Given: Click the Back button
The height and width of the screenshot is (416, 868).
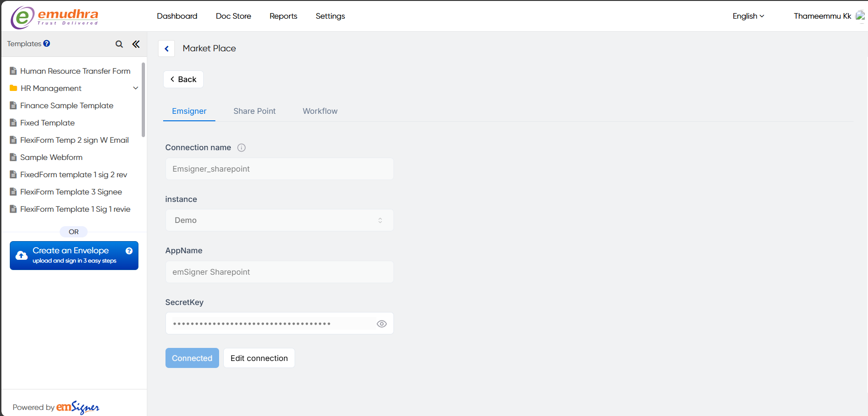Looking at the screenshot, I should 183,79.
